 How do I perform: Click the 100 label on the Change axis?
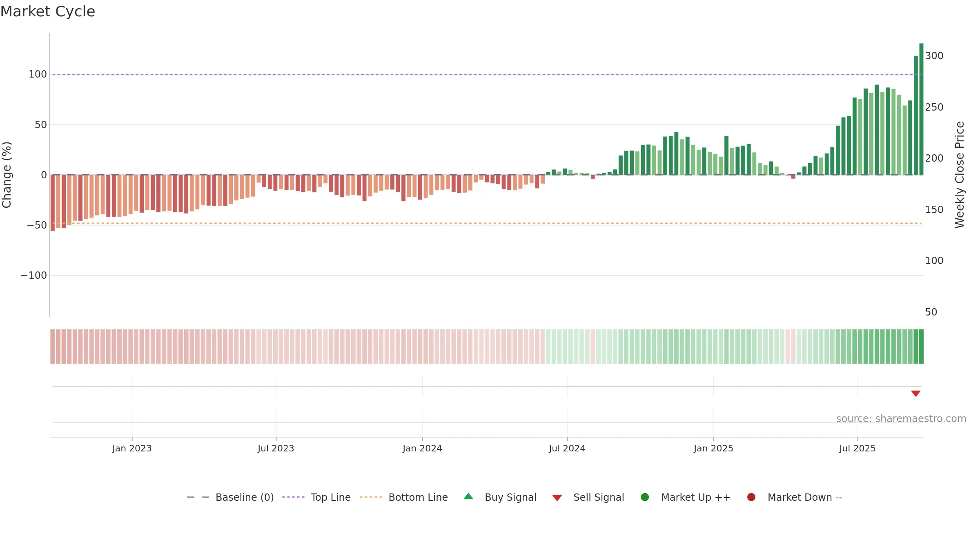38,74
